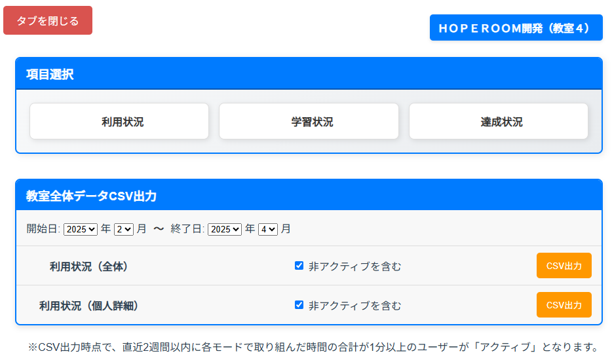
Task: Select the 利用状況 item under 項目選択
Action: coord(119,122)
